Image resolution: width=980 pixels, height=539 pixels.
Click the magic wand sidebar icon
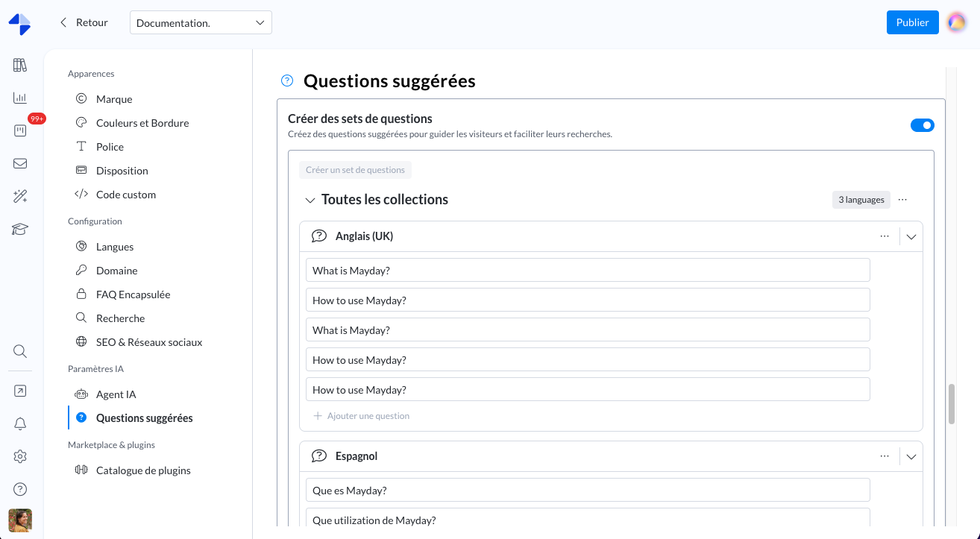[20, 196]
